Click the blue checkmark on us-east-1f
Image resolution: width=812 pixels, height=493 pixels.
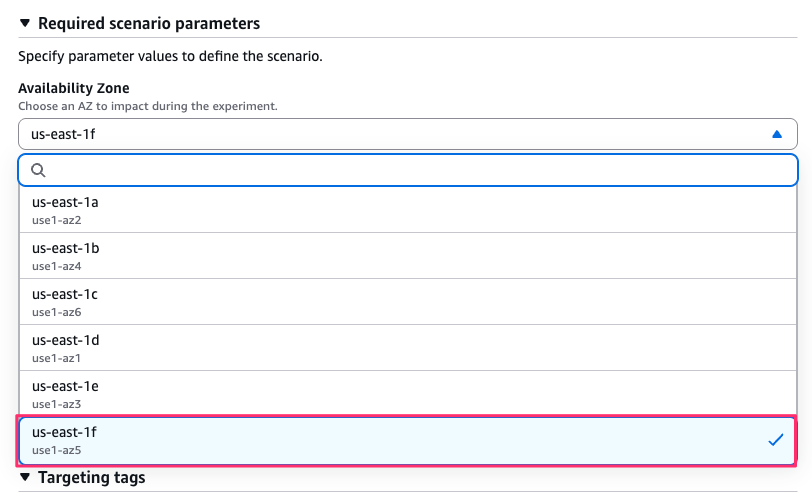[x=776, y=440]
